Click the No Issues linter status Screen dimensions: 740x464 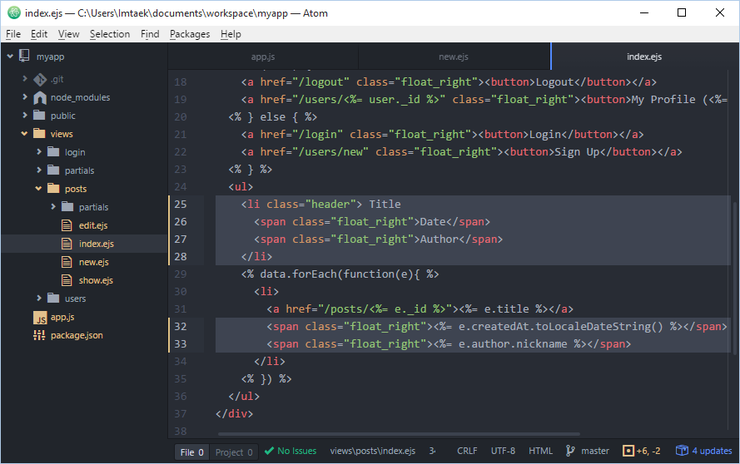pos(290,451)
